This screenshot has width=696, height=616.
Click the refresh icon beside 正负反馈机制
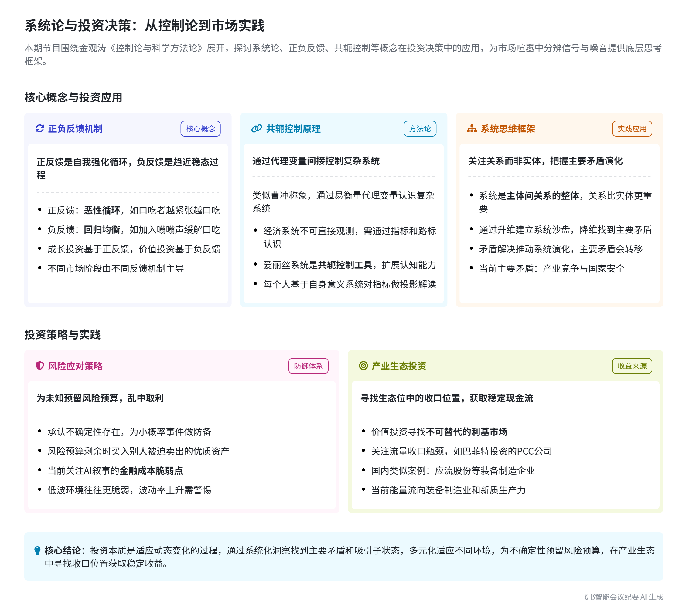[x=39, y=129]
